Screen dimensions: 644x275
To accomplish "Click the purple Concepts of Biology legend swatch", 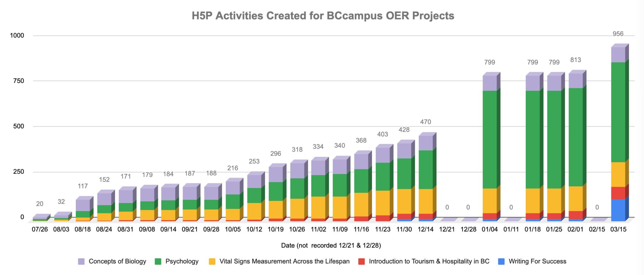I will pos(81,261).
